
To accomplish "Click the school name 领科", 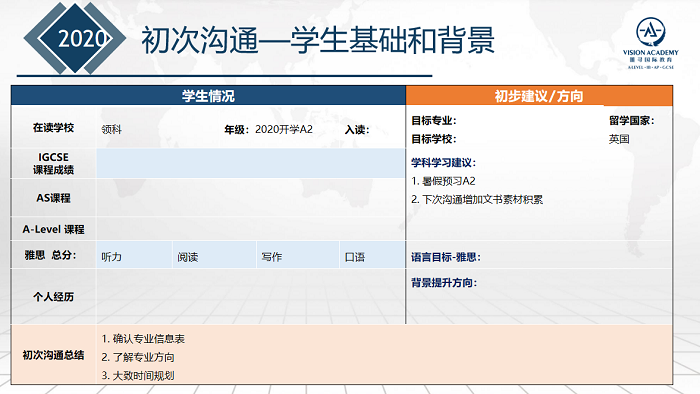I will pyautogui.click(x=112, y=130).
